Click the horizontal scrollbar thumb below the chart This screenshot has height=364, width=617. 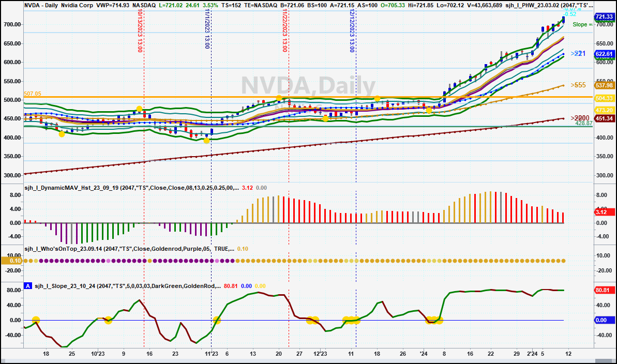(x=603, y=361)
